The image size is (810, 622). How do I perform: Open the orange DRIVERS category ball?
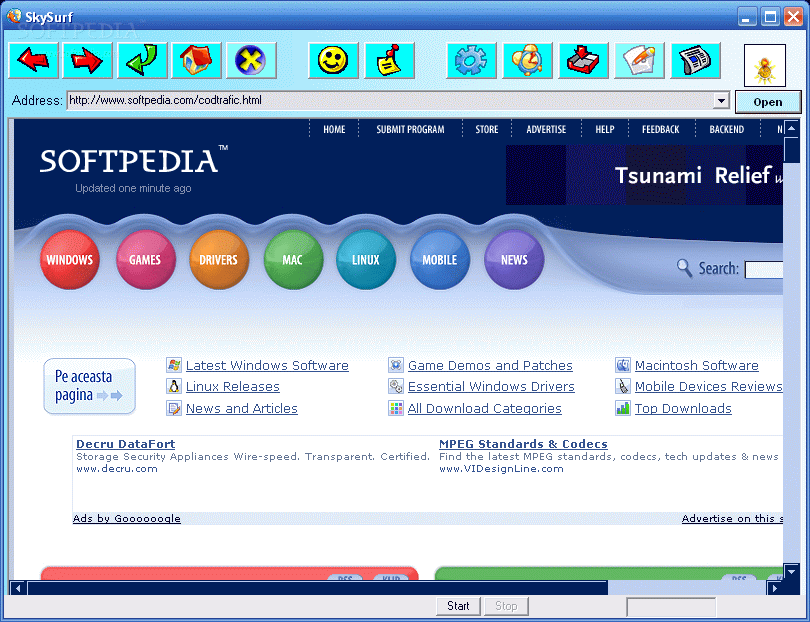[x=219, y=259]
